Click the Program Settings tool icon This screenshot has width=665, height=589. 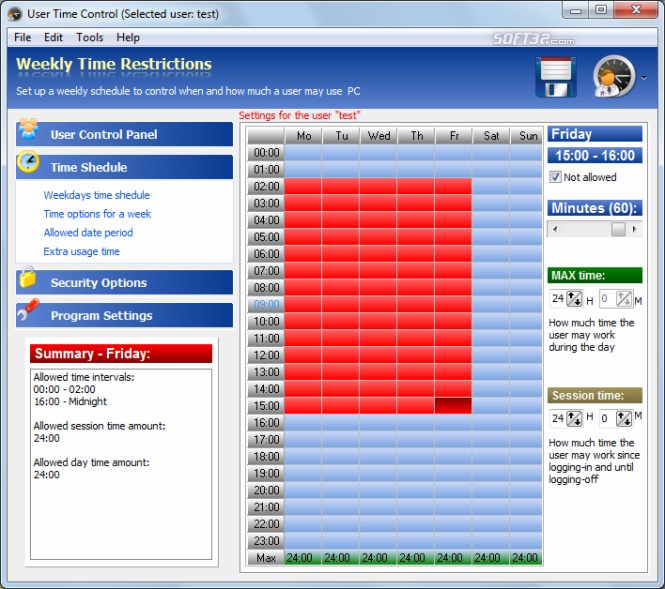pos(28,310)
